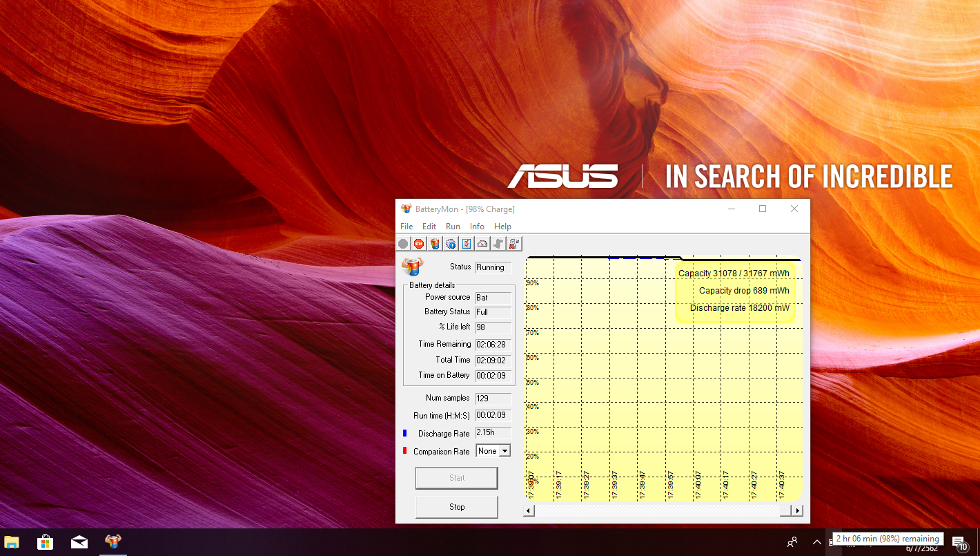Viewport: 980px width, 556px height.
Task: Open the File menu
Action: 406,227
